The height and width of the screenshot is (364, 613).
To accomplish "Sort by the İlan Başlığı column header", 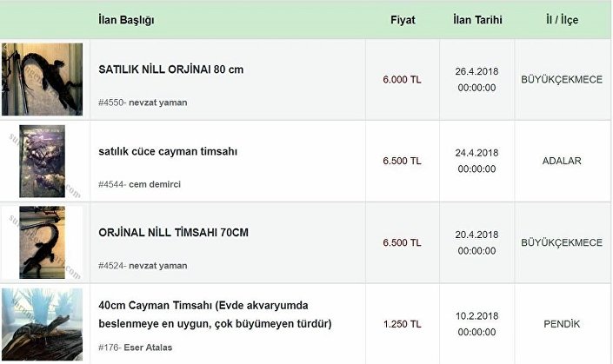I will [126, 20].
